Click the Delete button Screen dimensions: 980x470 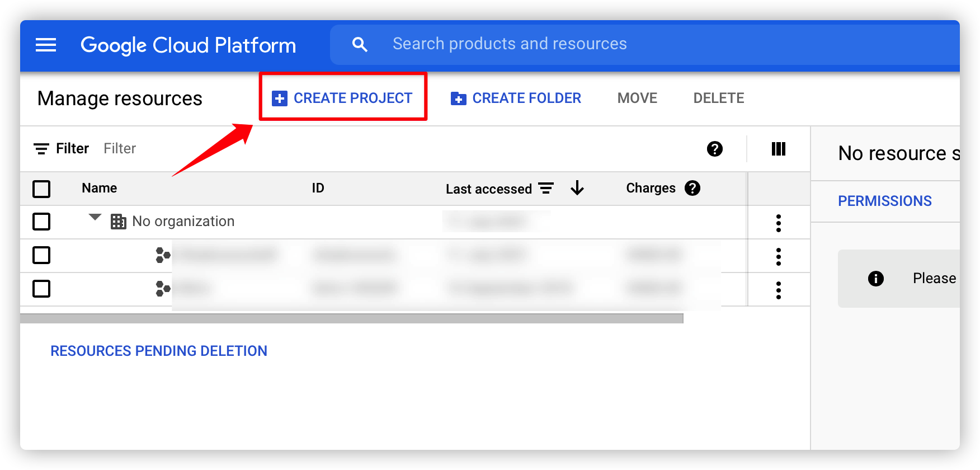tap(719, 98)
